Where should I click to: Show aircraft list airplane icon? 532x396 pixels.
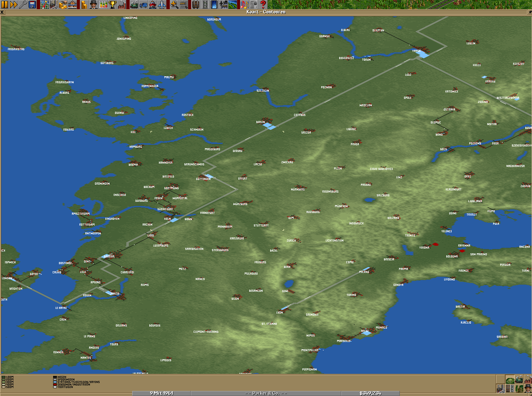pos(162,5)
